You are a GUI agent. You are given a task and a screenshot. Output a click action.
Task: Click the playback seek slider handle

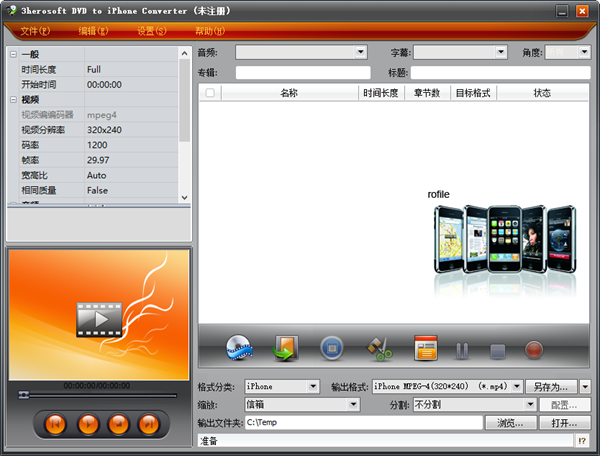24,395
